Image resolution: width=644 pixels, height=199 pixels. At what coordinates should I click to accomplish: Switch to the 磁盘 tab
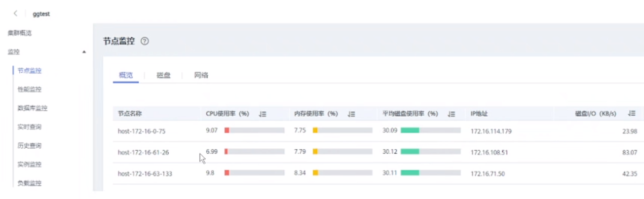pyautogui.click(x=163, y=75)
